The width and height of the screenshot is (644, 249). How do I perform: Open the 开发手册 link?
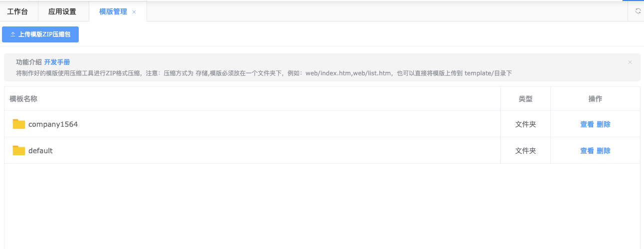[x=57, y=62]
